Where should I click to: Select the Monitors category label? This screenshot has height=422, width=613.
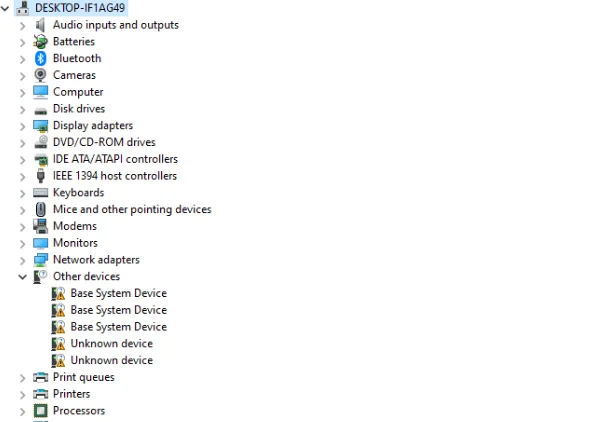[x=75, y=243]
